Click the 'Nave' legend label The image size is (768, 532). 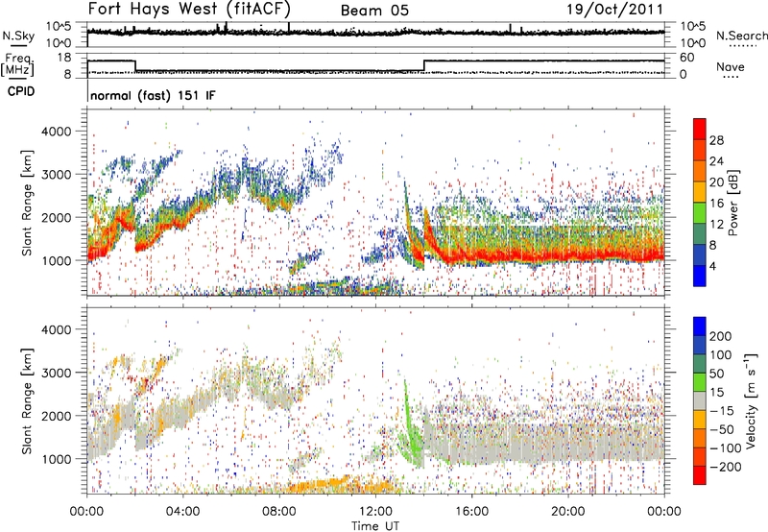(x=731, y=66)
